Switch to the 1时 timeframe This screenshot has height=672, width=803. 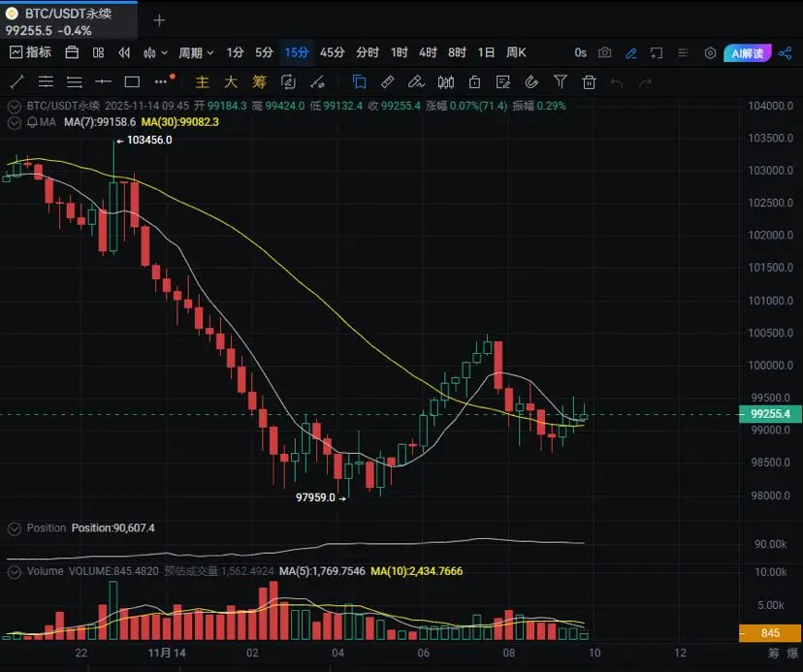399,52
